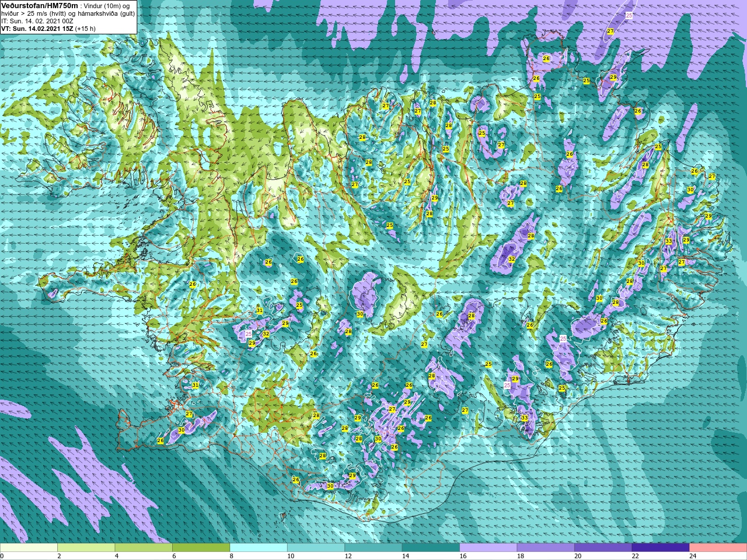The width and height of the screenshot is (747, 560).
Task: Pick the pale cyan 8–10 legend swatch
Action: 259,547
